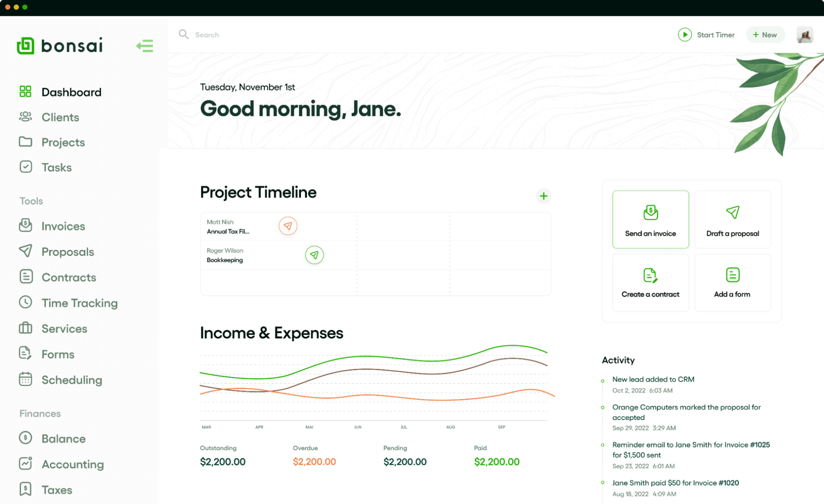824x504 pixels.
Task: Click the Invoices icon in sidebar
Action: pyautogui.click(x=26, y=225)
